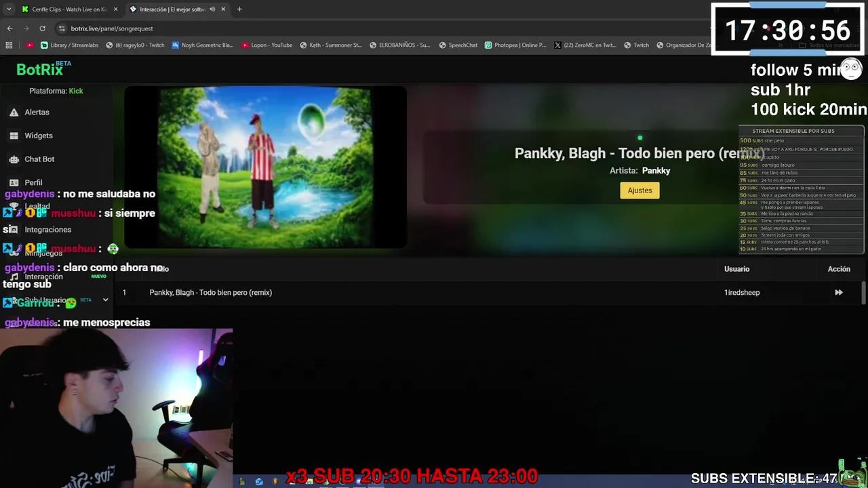868x488 pixels.
Task: Switch to Cenffe Clips Kick tab
Action: (x=69, y=9)
